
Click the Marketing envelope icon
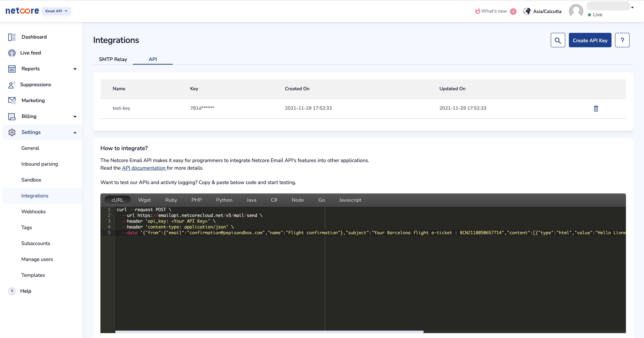12,101
